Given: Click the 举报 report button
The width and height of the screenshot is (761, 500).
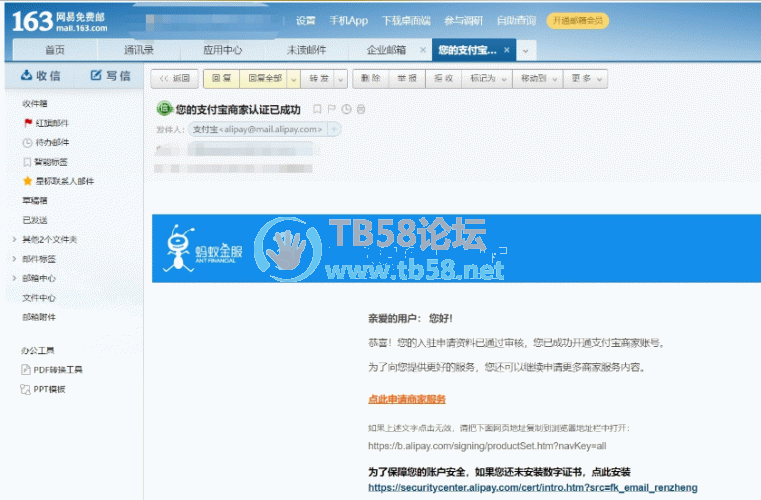Looking at the screenshot, I should pos(407,79).
